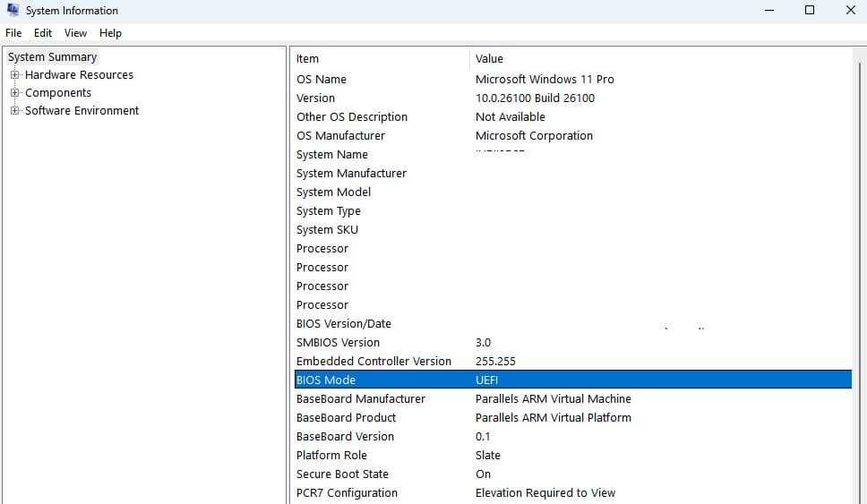This screenshot has height=504, width=867.
Task: Select the BaseBoard Manufacturer row
Action: [361, 399]
